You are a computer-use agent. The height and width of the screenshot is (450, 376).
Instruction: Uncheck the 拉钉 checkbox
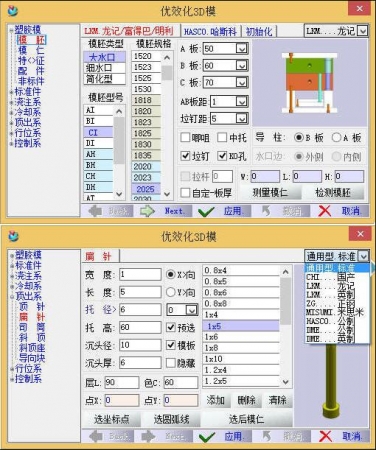point(185,156)
